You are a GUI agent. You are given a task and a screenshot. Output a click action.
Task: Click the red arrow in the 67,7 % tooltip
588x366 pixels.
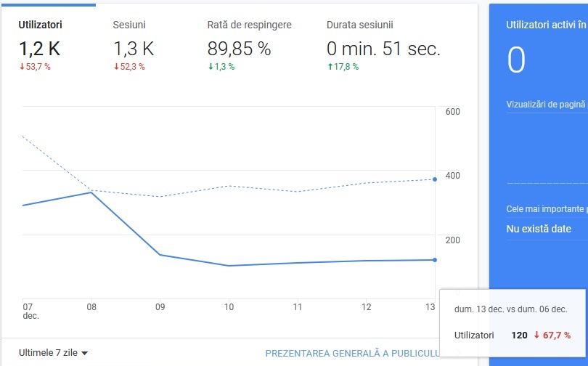[536, 335]
